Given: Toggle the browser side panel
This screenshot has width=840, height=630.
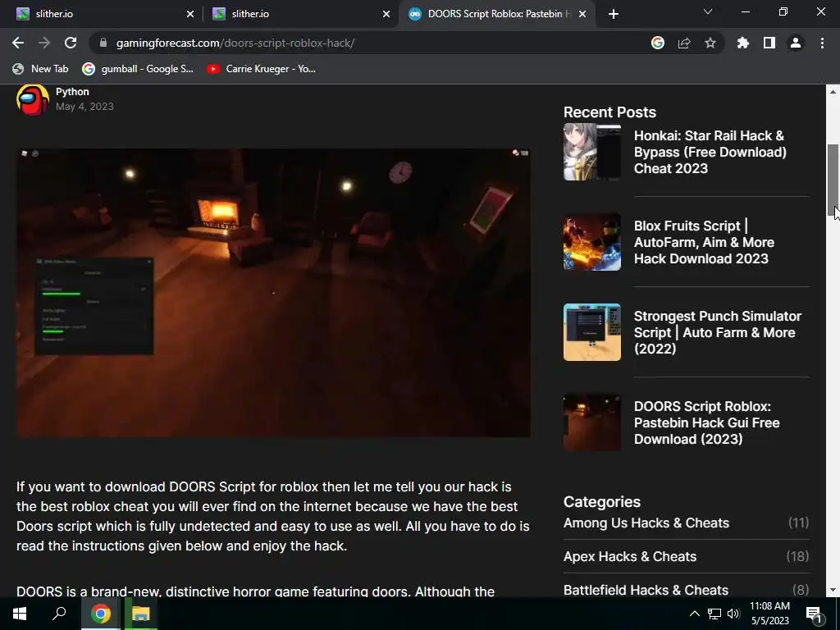Looking at the screenshot, I should click(769, 43).
